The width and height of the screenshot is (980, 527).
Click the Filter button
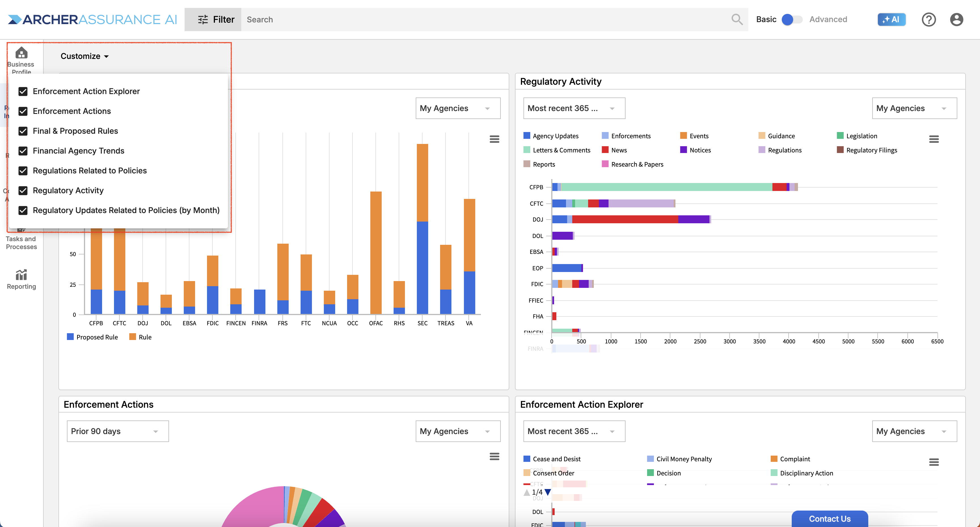click(x=213, y=19)
